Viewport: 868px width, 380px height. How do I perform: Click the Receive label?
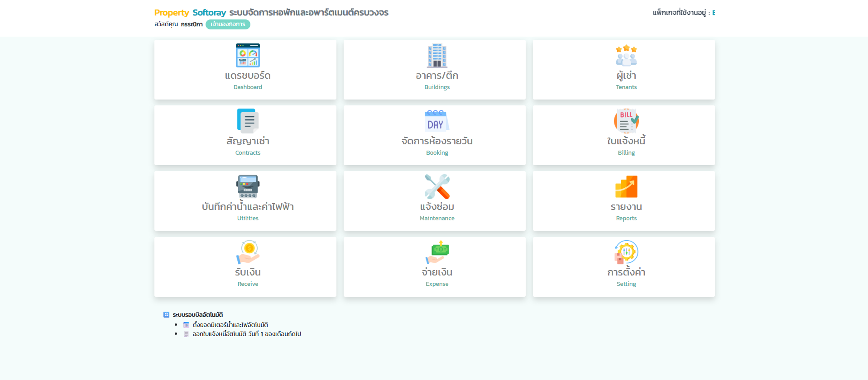[248, 284]
